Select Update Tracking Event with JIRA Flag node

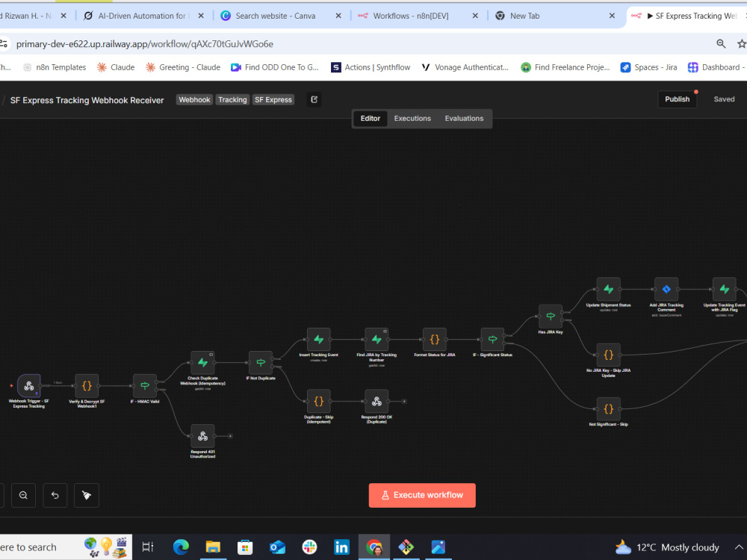pyautogui.click(x=724, y=289)
